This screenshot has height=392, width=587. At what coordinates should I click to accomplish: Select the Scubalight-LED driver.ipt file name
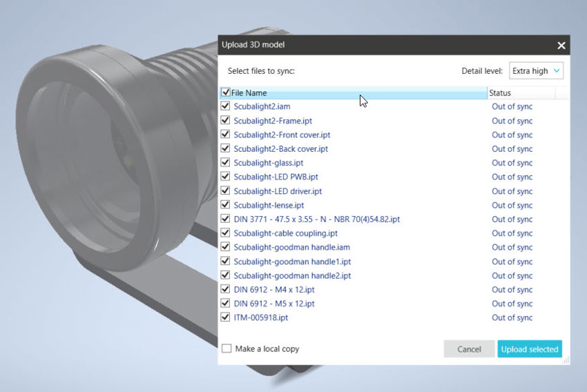pos(278,191)
